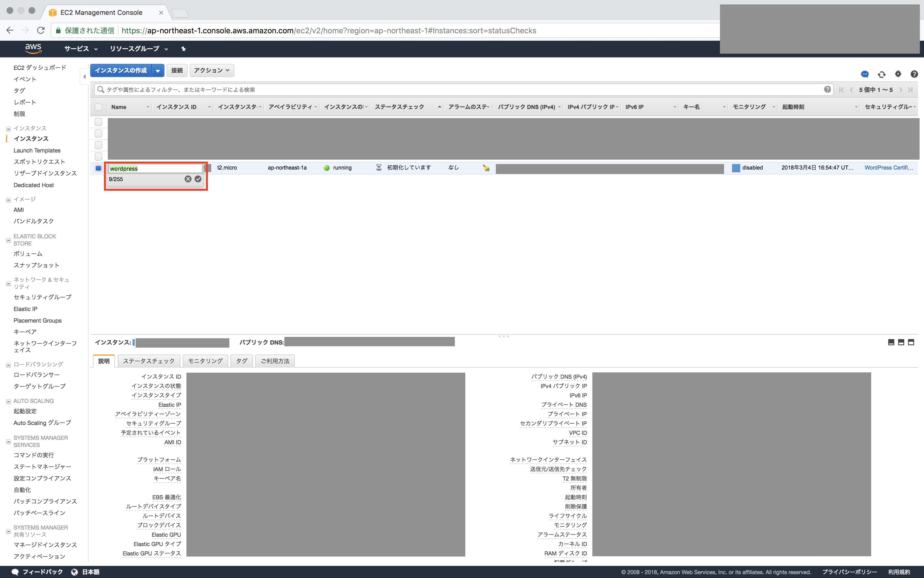This screenshot has width=924, height=578.
Task: Open セキュリティグループ in sidebar
Action: click(42, 297)
